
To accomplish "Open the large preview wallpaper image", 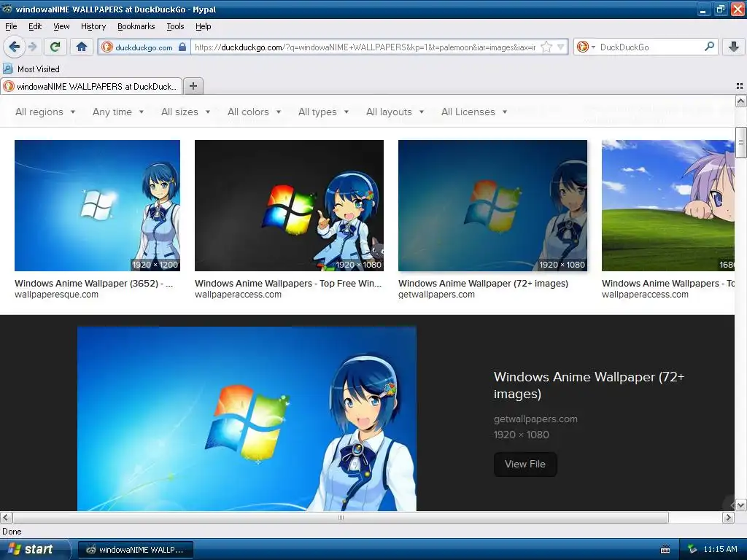I will pyautogui.click(x=247, y=419).
